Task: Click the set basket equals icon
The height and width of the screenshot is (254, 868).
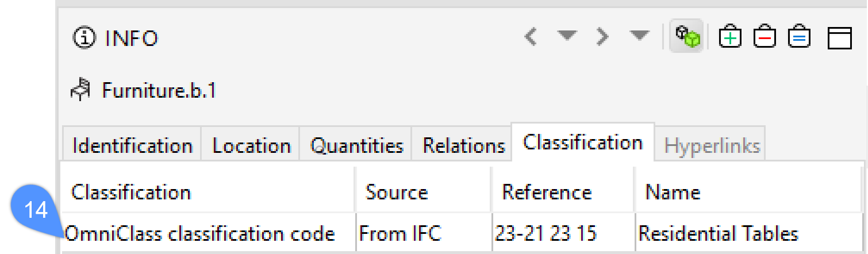Action: (800, 37)
